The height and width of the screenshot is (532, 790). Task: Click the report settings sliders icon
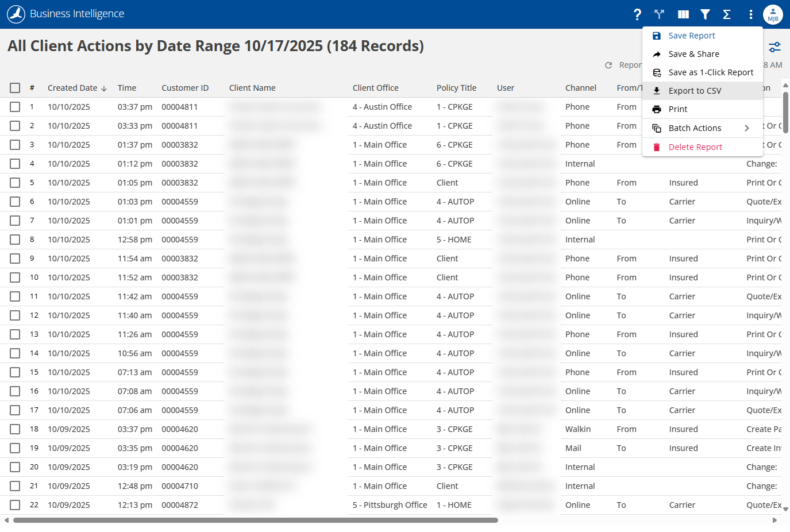775,47
